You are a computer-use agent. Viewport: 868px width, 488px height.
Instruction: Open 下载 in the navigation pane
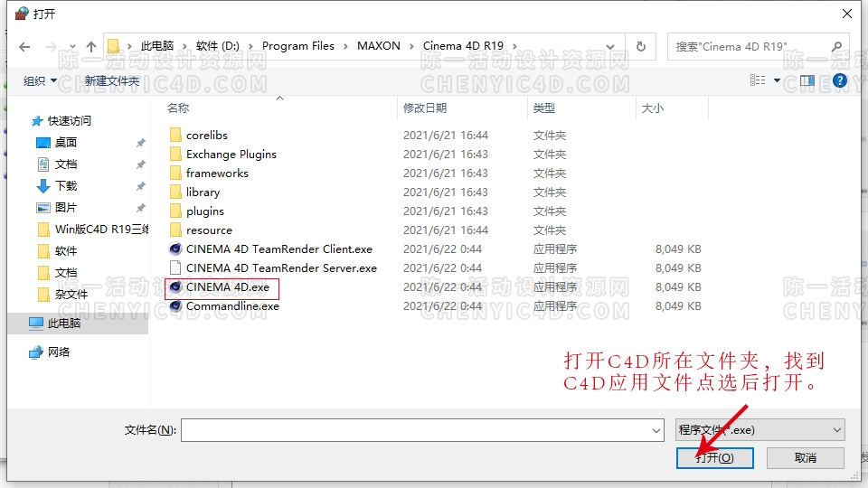66,186
